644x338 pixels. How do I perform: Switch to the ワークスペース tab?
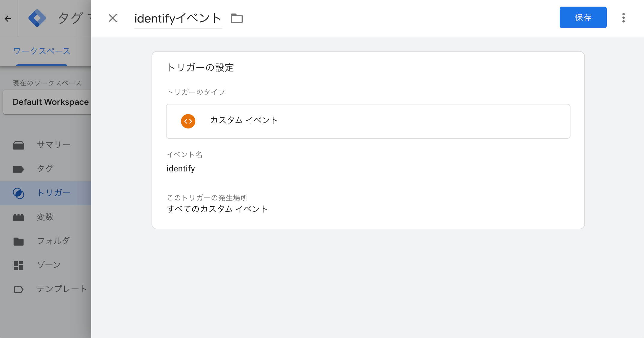click(42, 51)
